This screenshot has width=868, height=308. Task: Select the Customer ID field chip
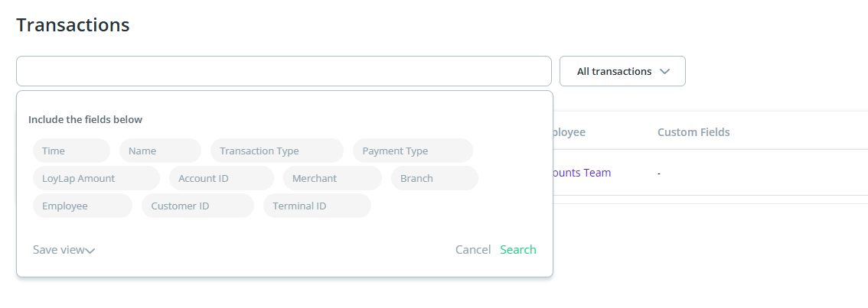(197, 206)
